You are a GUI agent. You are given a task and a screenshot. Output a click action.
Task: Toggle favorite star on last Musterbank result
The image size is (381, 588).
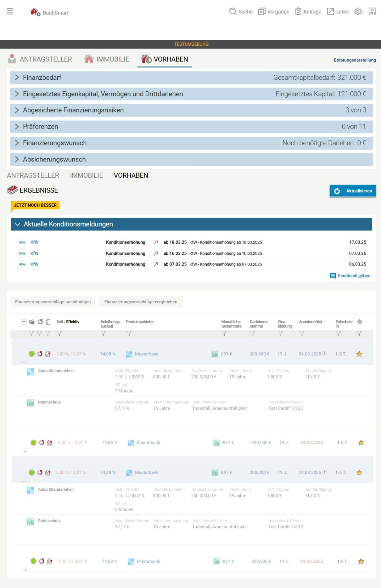[x=361, y=561]
